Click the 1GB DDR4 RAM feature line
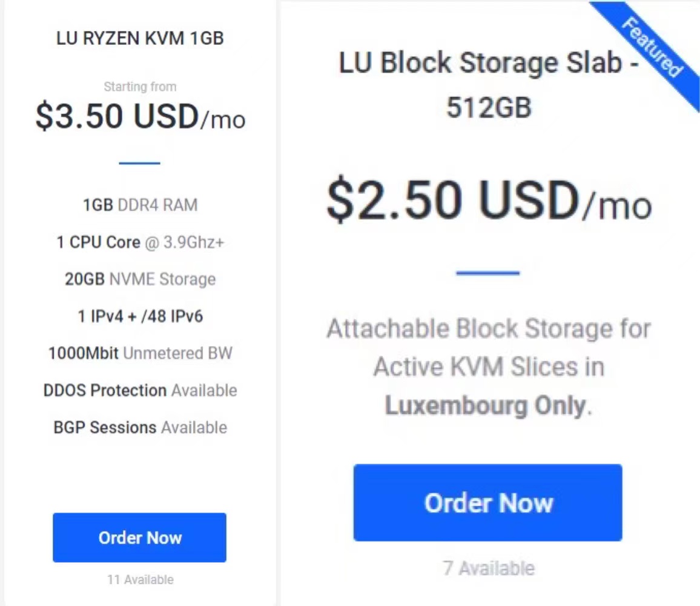 tap(140, 205)
